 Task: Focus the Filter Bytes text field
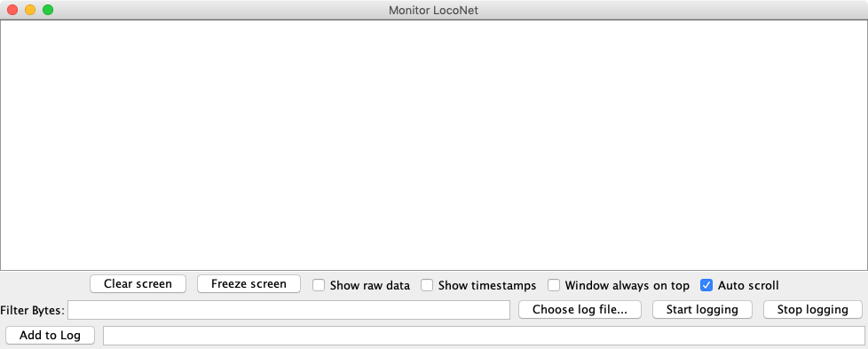288,310
